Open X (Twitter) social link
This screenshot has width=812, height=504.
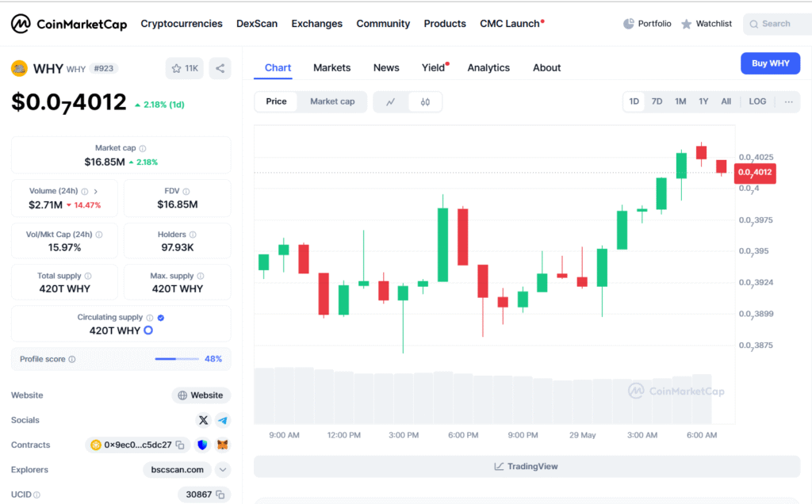point(204,420)
